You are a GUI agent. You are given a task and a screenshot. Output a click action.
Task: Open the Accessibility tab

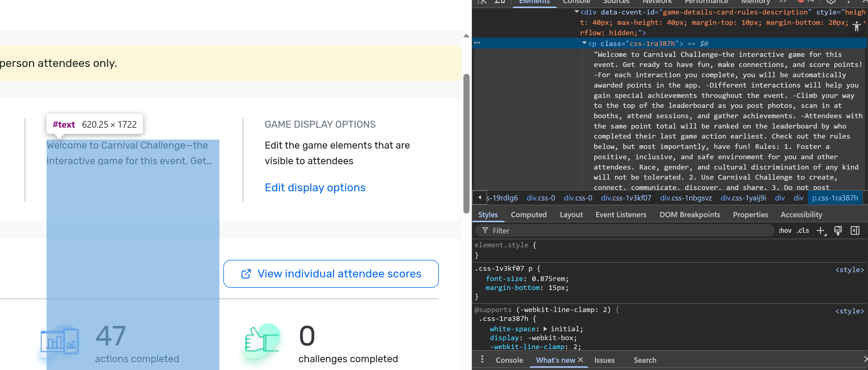pyautogui.click(x=801, y=215)
